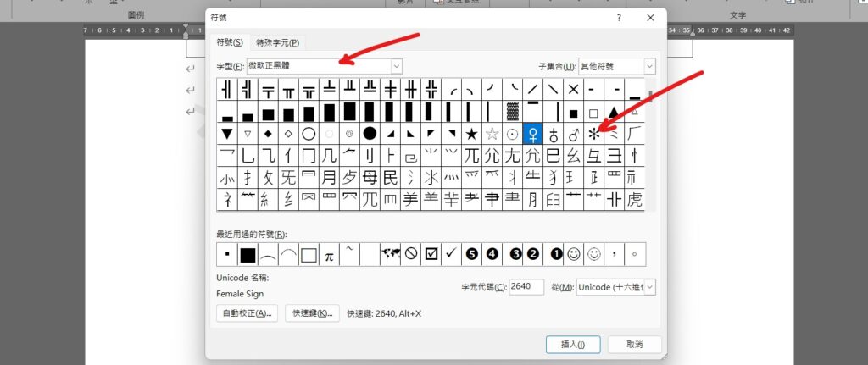Image resolution: width=868 pixels, height=365 pixels.
Task: Click the symbol grid vertical scrollbar
Action: 650,144
